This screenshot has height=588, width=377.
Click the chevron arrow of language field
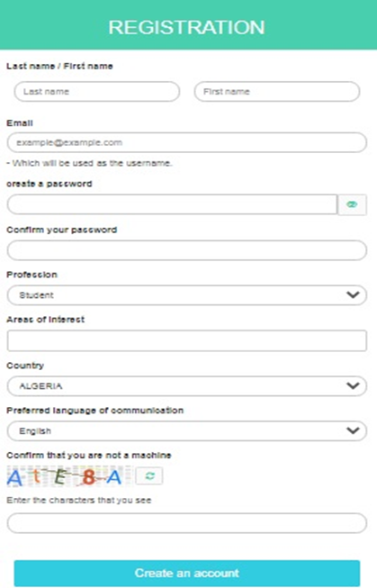[353, 431]
